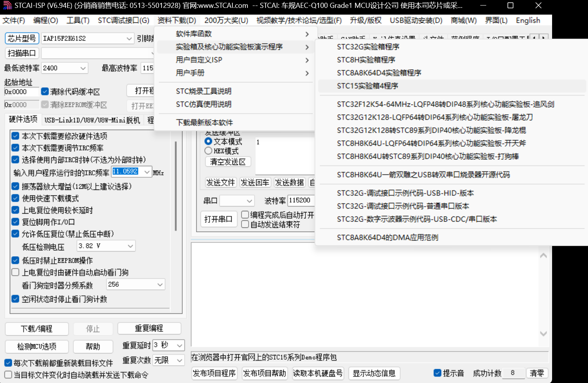This screenshot has height=383, width=588.
Task: Toggle 每次下载前都重新装载目标文件 checkbox
Action: tap(8, 362)
